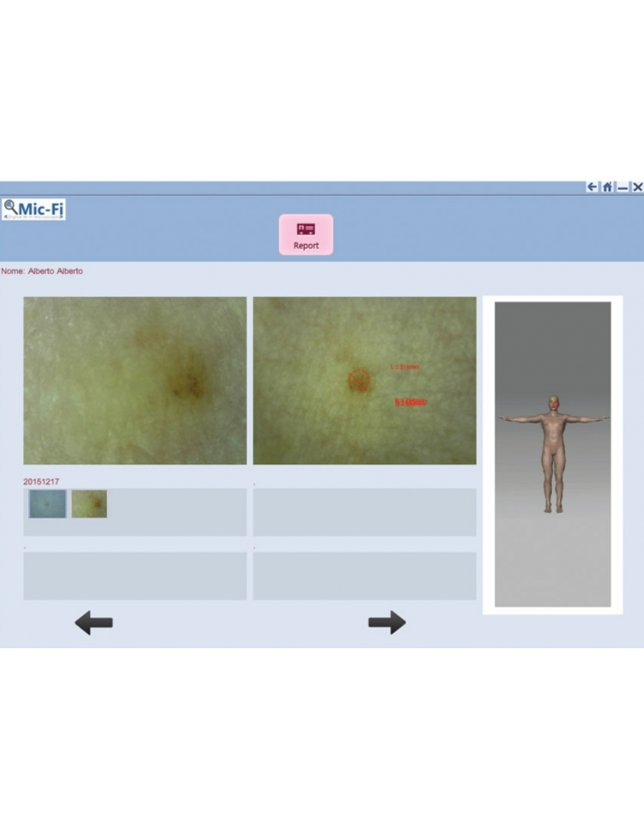Click the L: measurement label in red
Image resolution: width=644 pixels, height=826 pixels.
[404, 367]
